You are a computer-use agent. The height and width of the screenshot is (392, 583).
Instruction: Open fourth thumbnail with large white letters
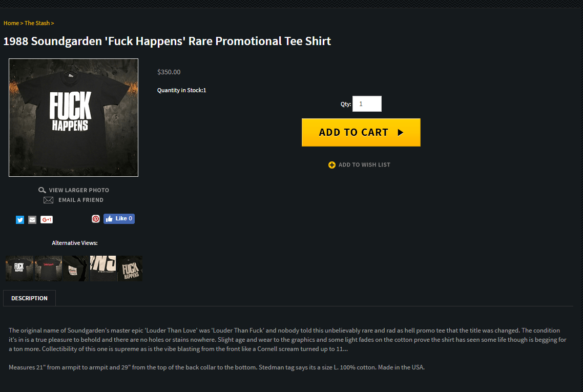(x=103, y=268)
